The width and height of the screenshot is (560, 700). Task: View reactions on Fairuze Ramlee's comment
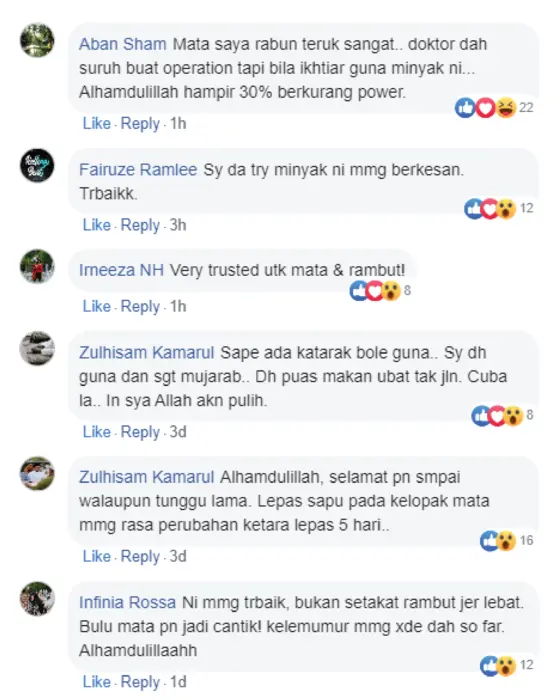tap(499, 208)
